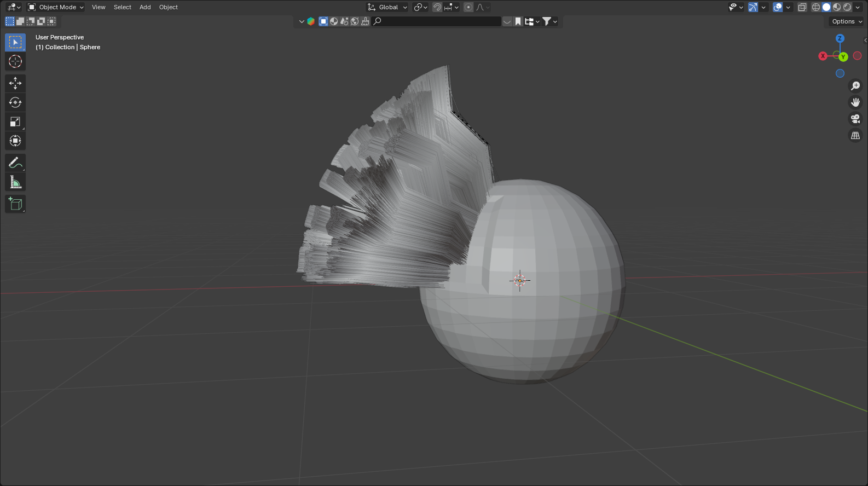Set selection mode to Subtract

(x=31, y=21)
